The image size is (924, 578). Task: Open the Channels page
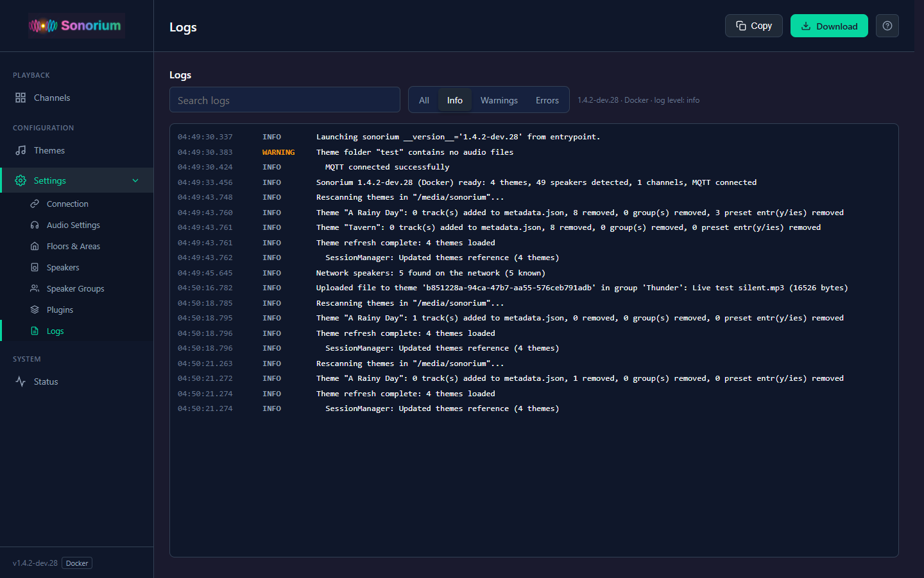coord(77,98)
